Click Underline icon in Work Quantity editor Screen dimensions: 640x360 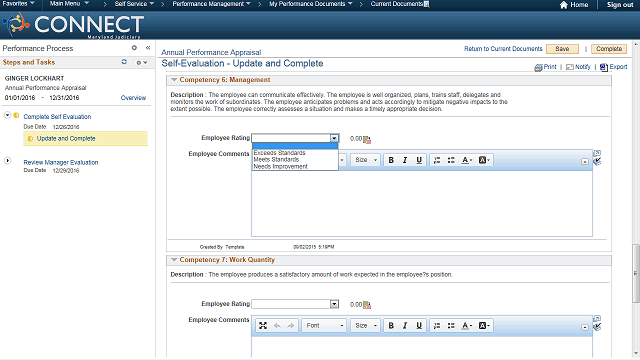(419, 326)
